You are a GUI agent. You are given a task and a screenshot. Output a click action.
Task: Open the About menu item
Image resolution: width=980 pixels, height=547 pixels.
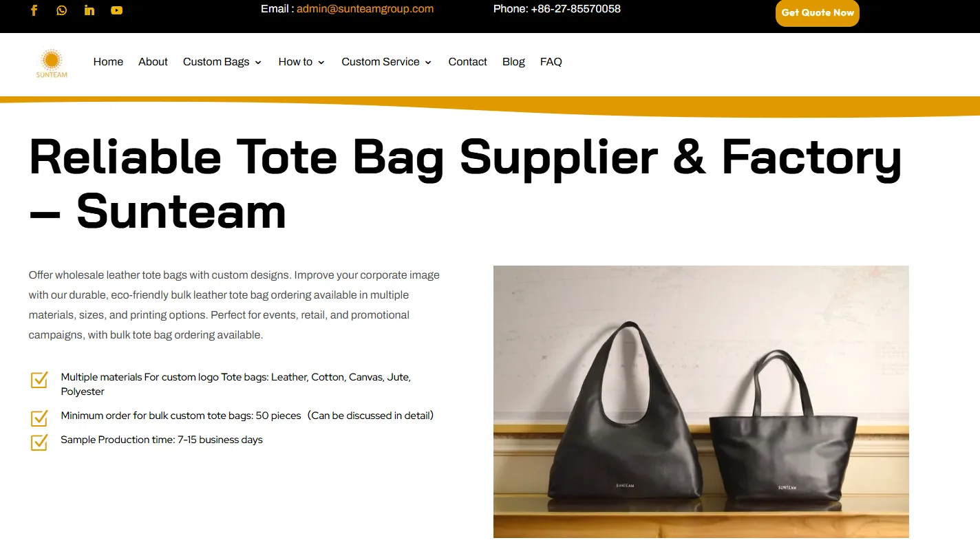153,62
